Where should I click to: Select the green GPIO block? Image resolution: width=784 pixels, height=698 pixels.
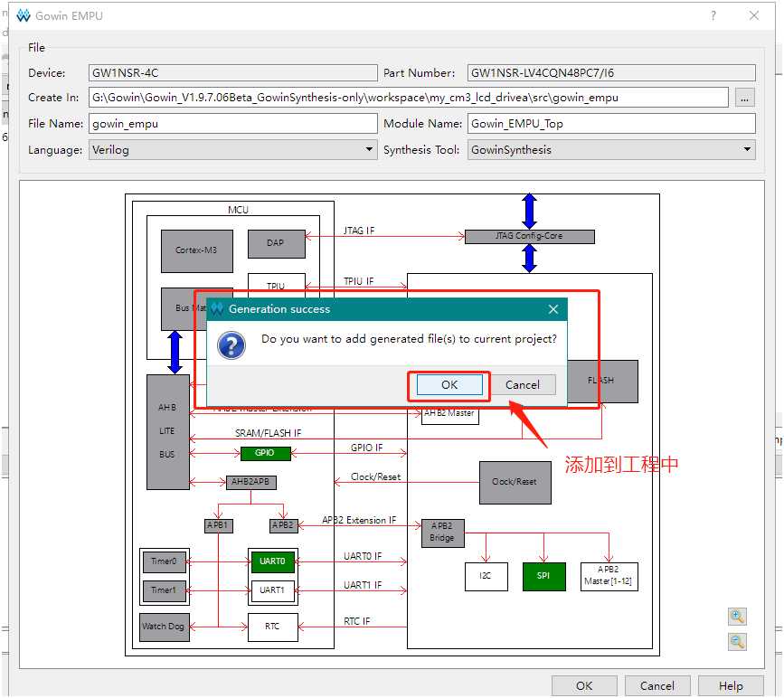pos(265,453)
